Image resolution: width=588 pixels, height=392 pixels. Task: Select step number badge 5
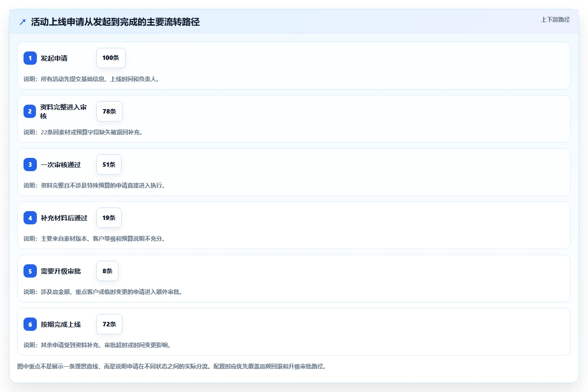[x=30, y=271]
